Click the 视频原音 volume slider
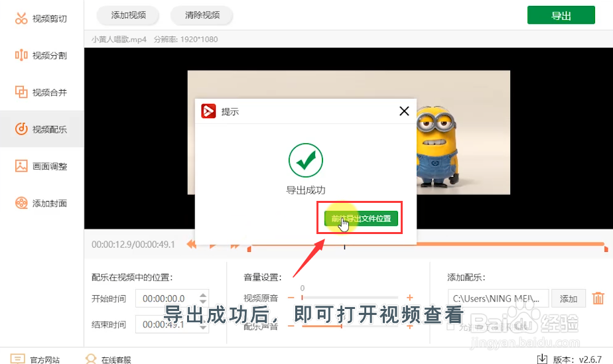Image resolution: width=613 pixels, height=364 pixels. click(x=350, y=298)
